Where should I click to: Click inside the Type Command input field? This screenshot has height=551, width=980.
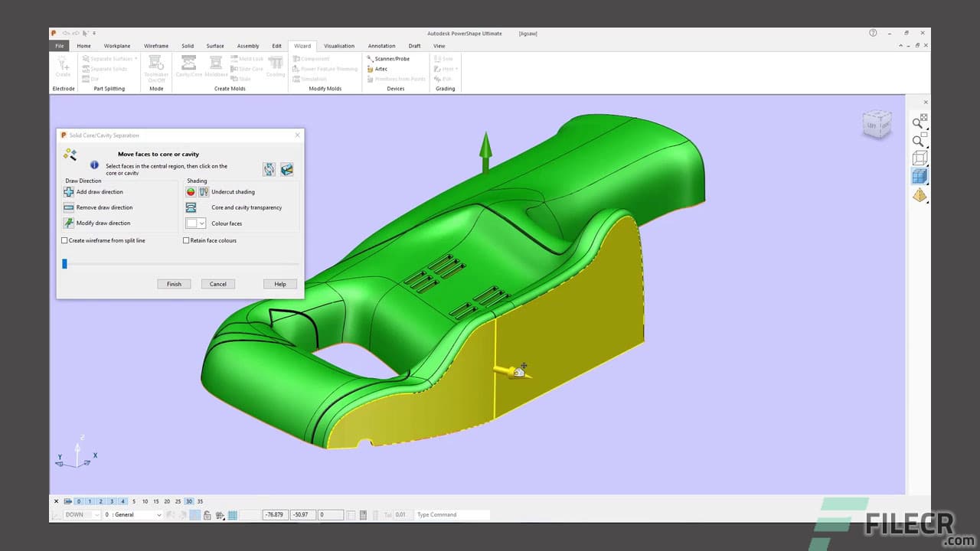(x=452, y=514)
